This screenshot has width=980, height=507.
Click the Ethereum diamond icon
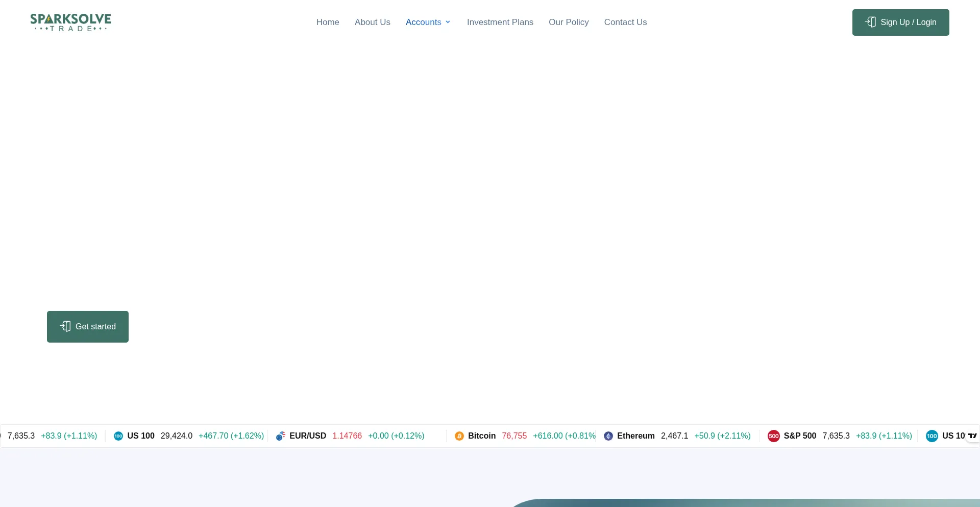(x=608, y=436)
